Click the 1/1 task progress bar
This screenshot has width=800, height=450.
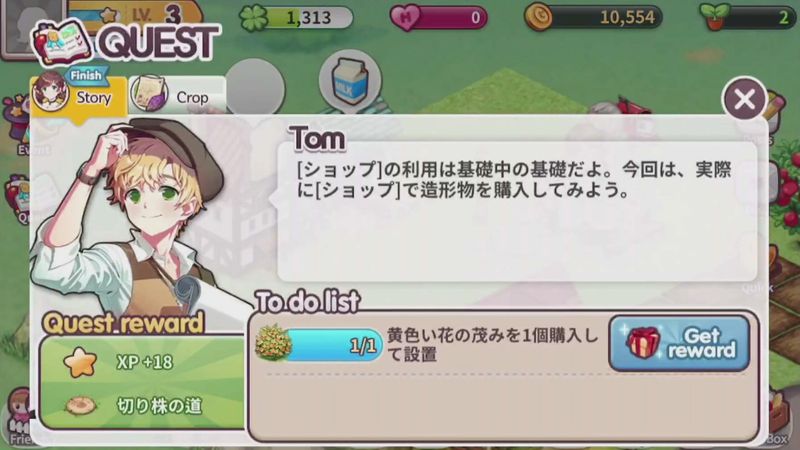click(x=334, y=345)
